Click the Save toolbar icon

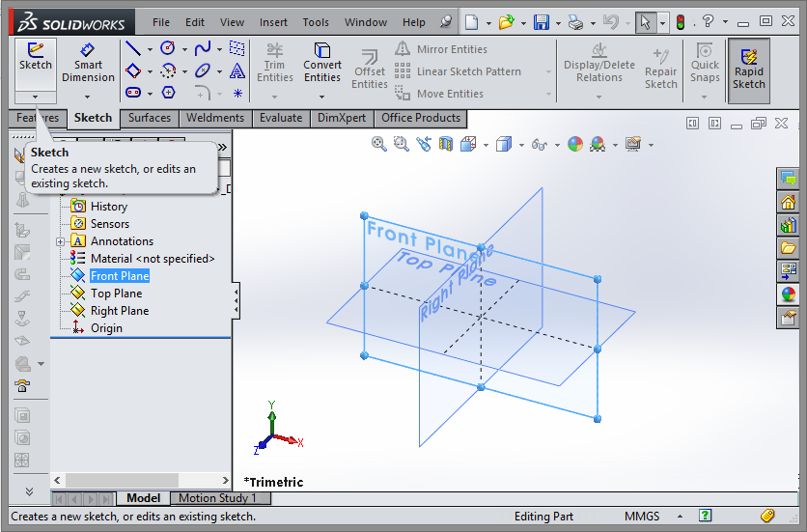tap(541, 22)
